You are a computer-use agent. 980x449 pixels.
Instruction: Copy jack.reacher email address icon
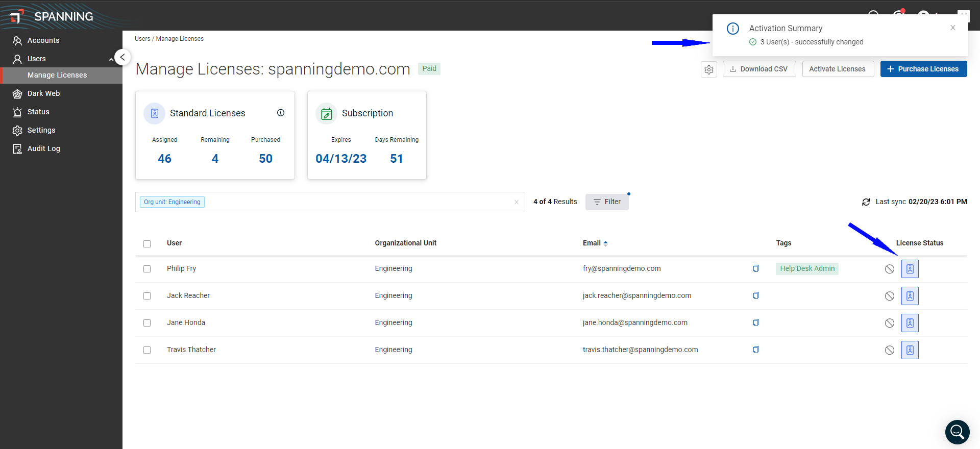[x=756, y=295]
